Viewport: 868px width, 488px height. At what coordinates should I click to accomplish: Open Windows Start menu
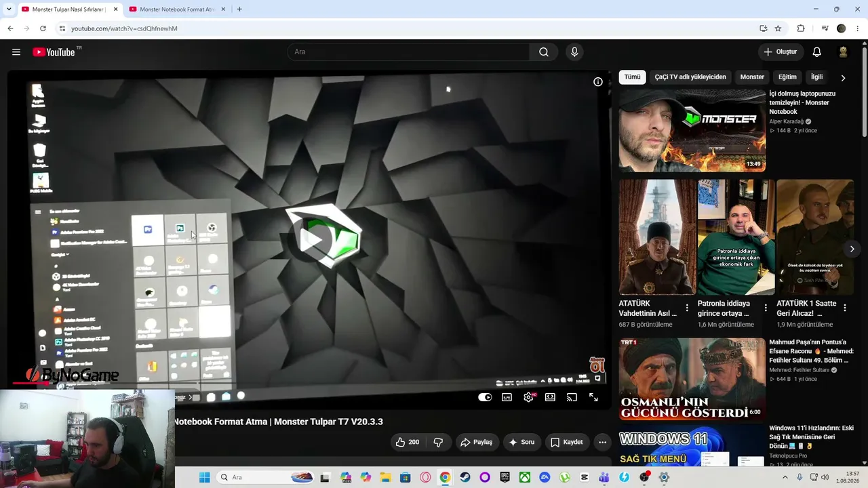point(204,477)
